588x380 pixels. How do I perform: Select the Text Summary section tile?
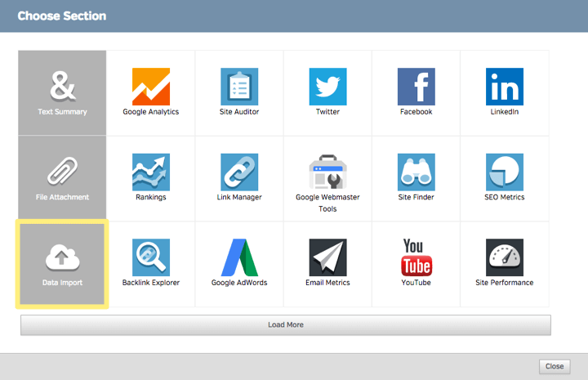click(62, 92)
